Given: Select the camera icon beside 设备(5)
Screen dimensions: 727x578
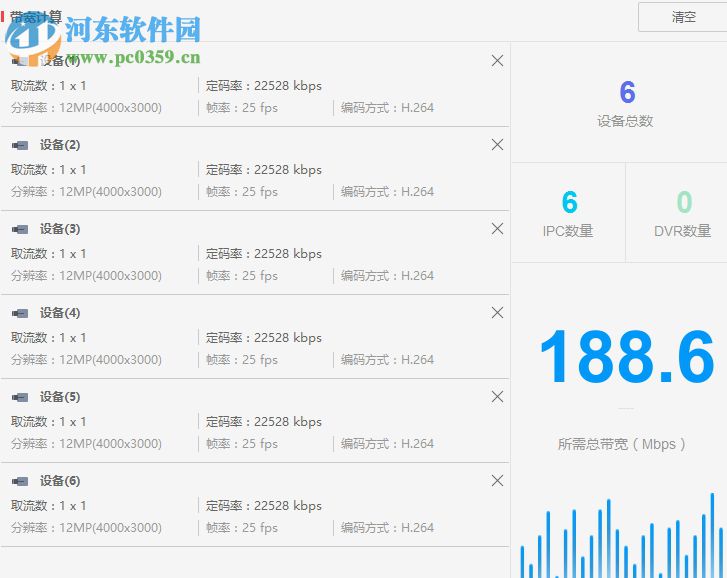Looking at the screenshot, I should coord(20,397).
